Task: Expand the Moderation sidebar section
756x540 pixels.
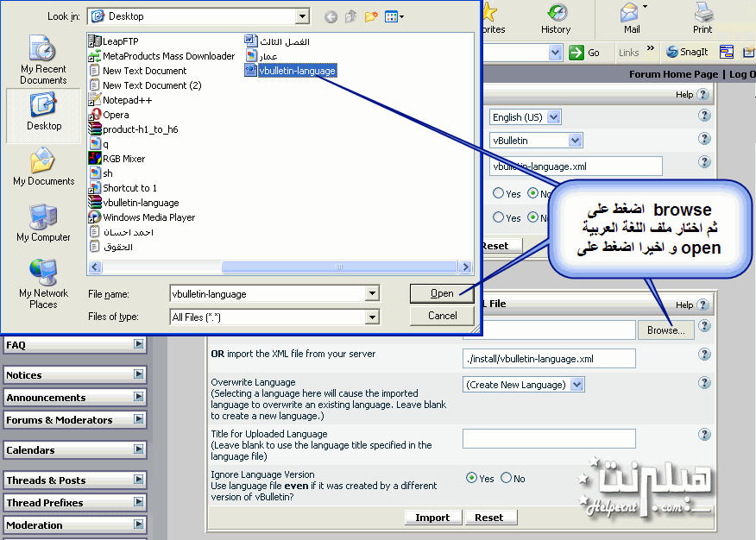Action: (138, 524)
